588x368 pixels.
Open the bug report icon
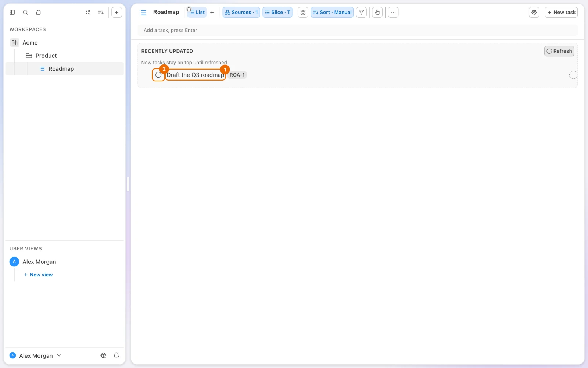tap(103, 355)
